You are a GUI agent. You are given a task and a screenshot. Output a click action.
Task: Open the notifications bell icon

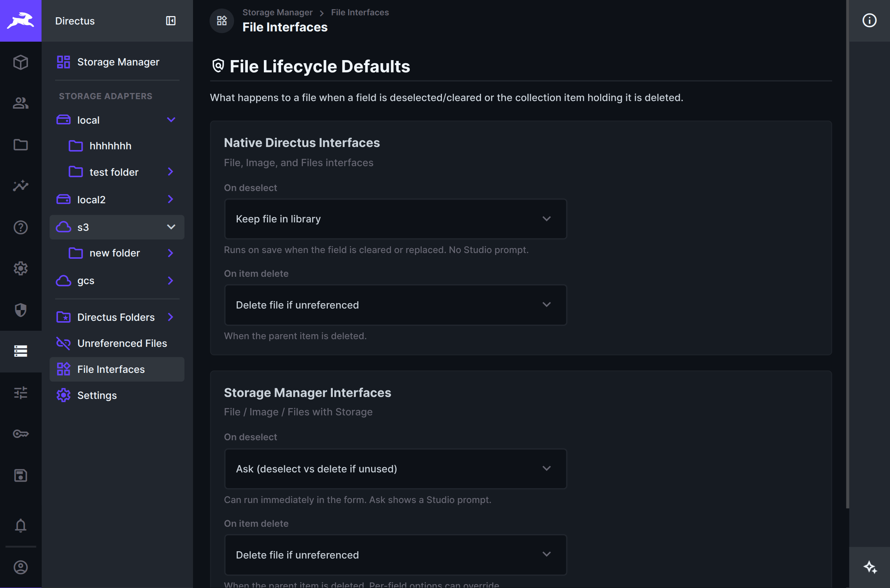21,526
